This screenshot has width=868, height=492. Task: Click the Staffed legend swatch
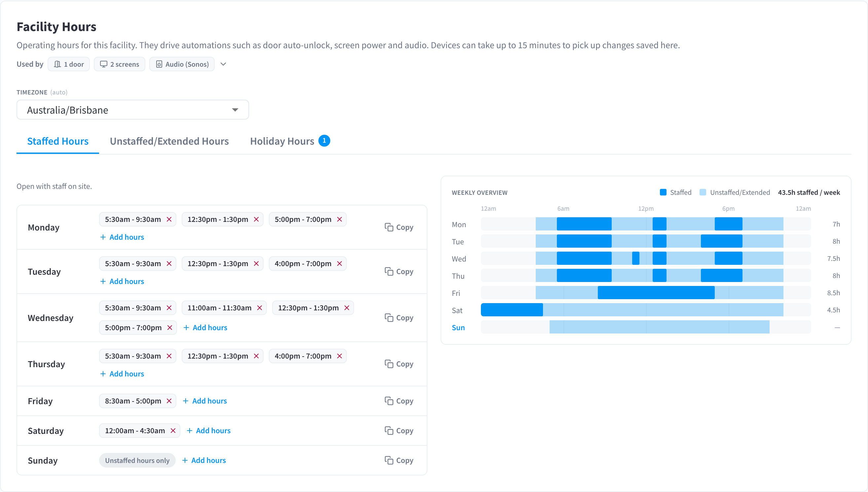point(663,192)
